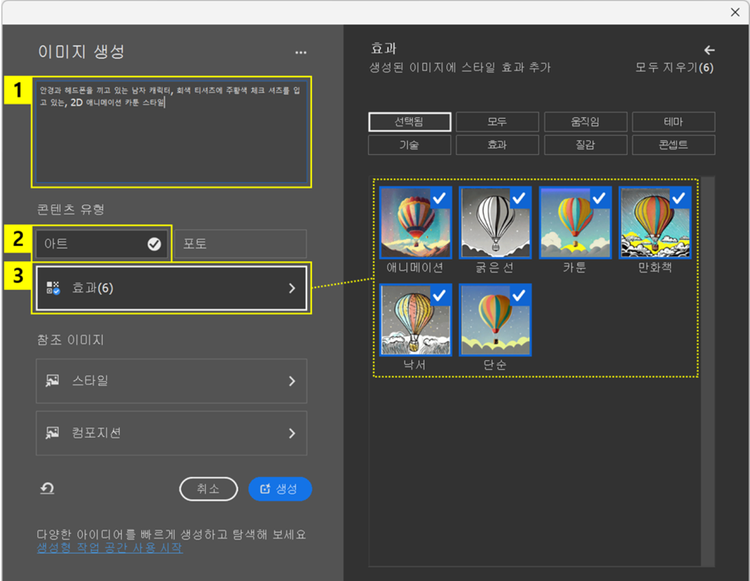Switch to the 콘셉트 filter tab
Screen dimensions: 750x581
pos(673,145)
